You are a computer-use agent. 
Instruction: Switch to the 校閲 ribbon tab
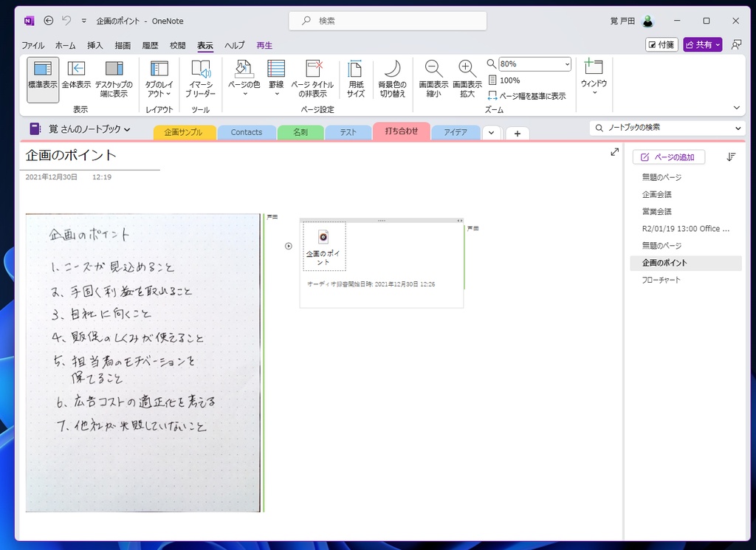(177, 45)
